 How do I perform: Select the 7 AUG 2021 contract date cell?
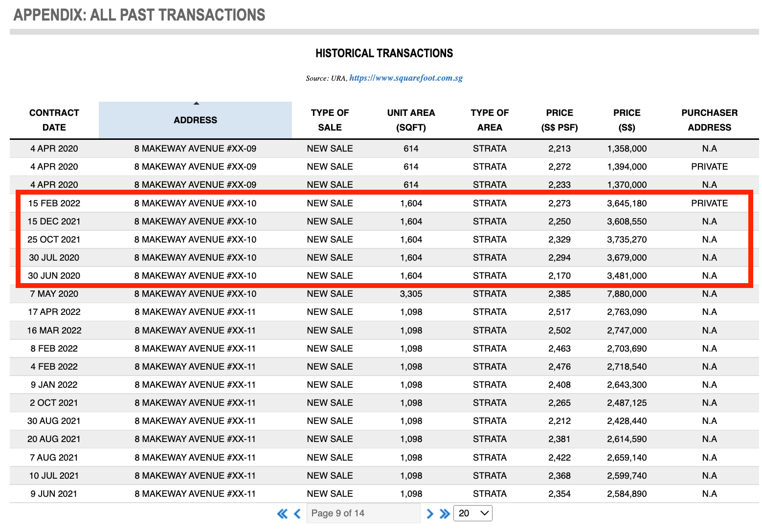pyautogui.click(x=54, y=458)
